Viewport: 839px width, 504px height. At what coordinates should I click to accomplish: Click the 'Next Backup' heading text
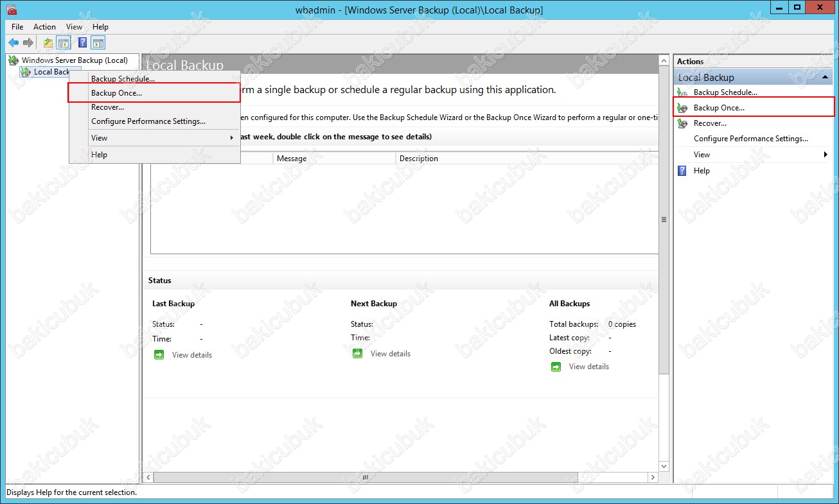click(x=374, y=304)
